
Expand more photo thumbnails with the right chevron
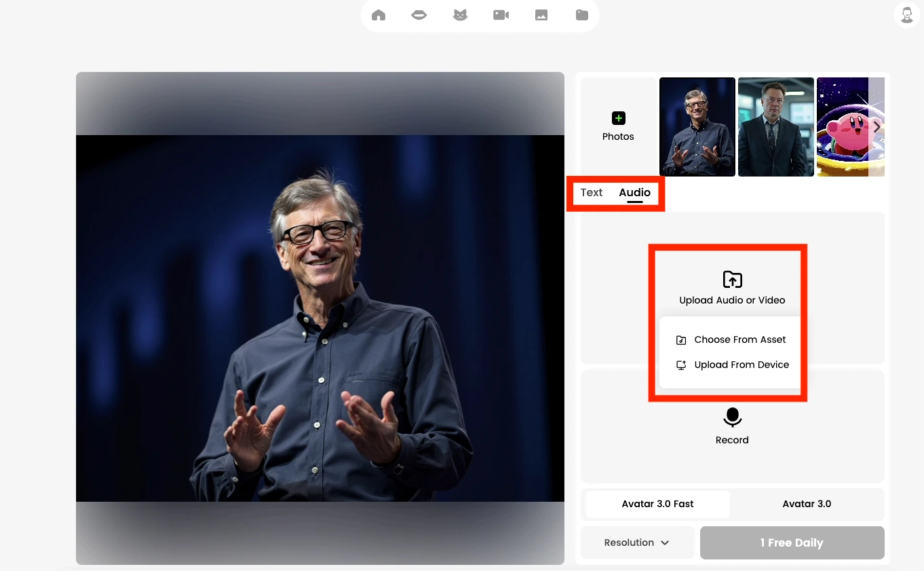pyautogui.click(x=877, y=126)
